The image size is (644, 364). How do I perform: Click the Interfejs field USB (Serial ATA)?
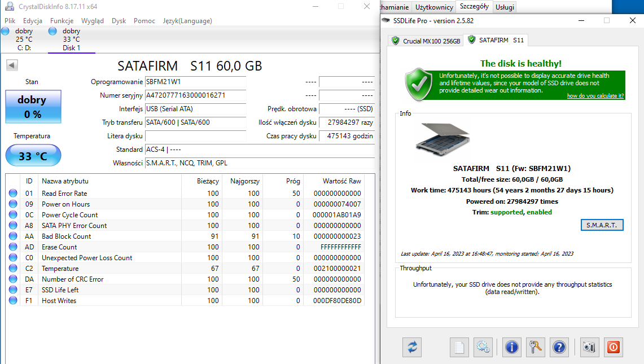tap(195, 109)
